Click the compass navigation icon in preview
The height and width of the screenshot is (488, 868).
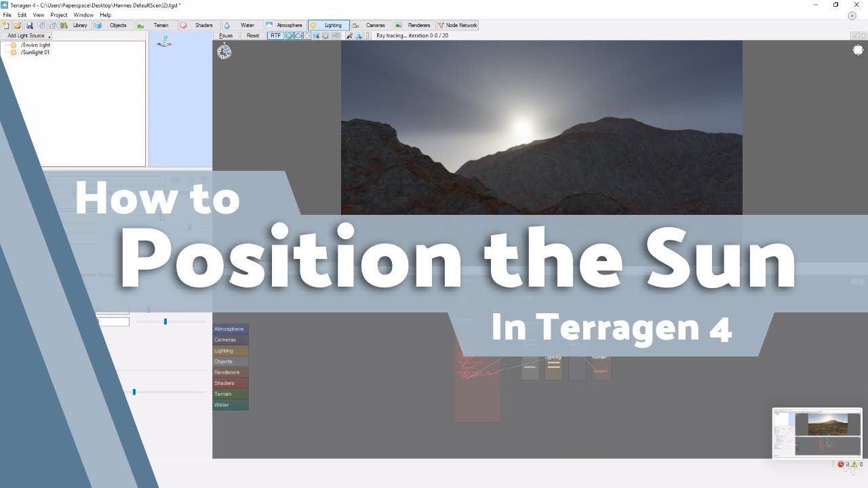(x=224, y=51)
